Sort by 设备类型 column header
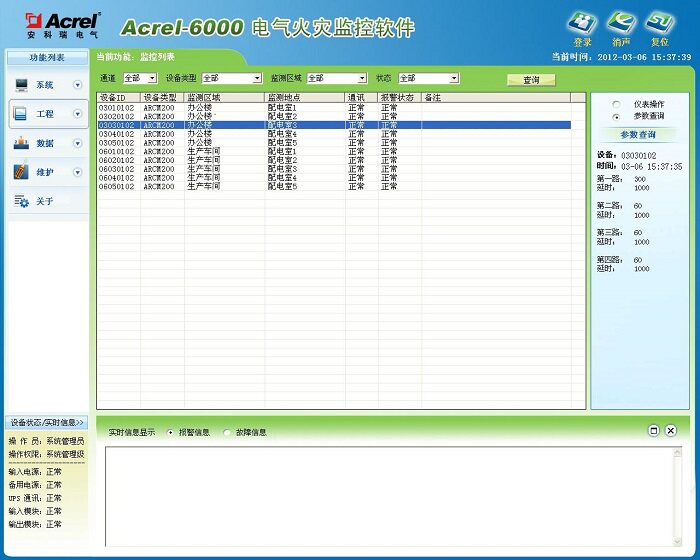Image resolution: width=700 pixels, height=560 pixels. tap(162, 97)
